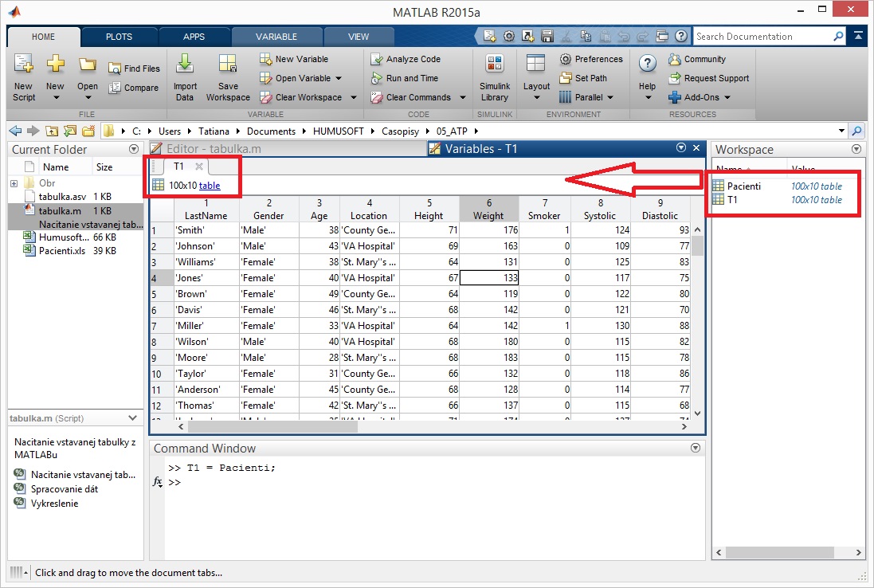Click the New Script icon
Screen dimensions: 874x588
click(23, 64)
